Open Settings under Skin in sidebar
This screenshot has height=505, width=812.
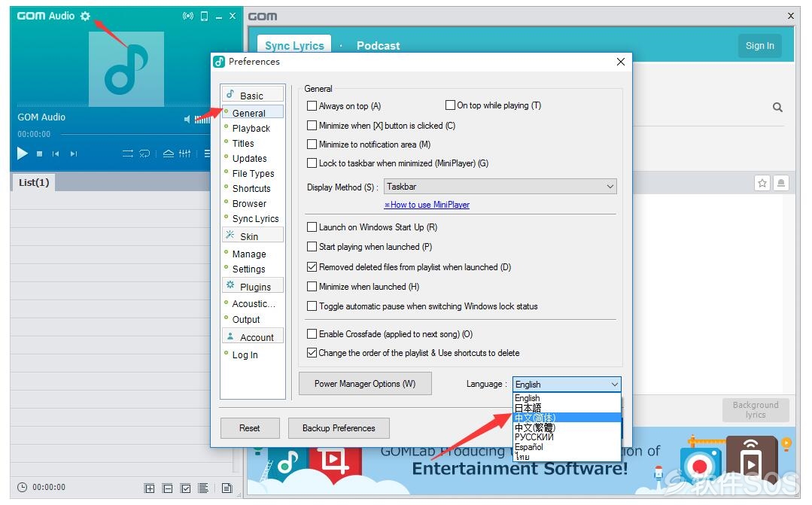pyautogui.click(x=248, y=269)
